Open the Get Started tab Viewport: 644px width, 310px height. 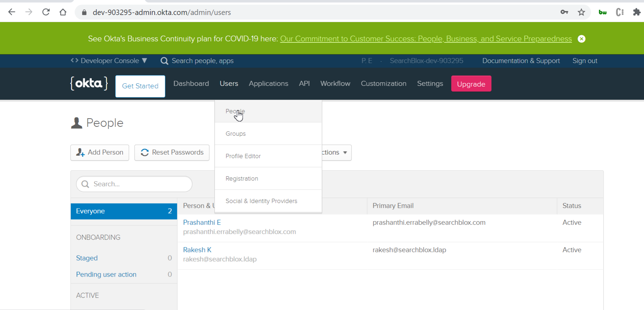(x=140, y=86)
